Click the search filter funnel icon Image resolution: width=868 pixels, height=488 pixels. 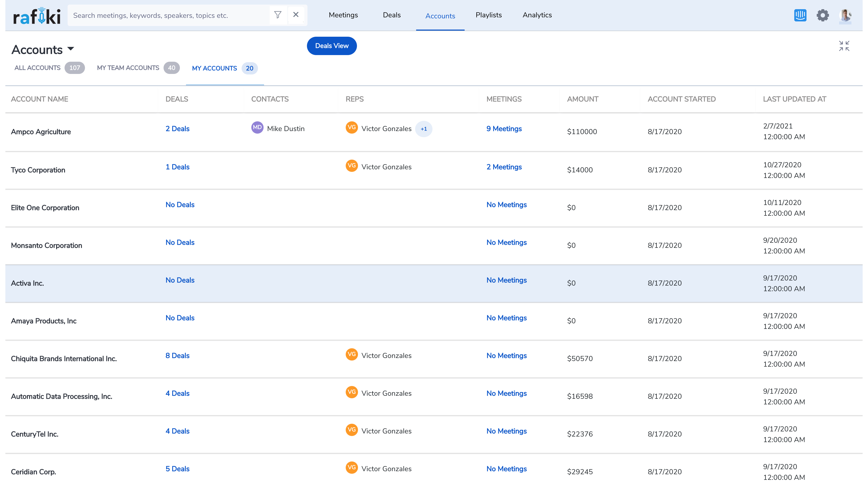278,15
